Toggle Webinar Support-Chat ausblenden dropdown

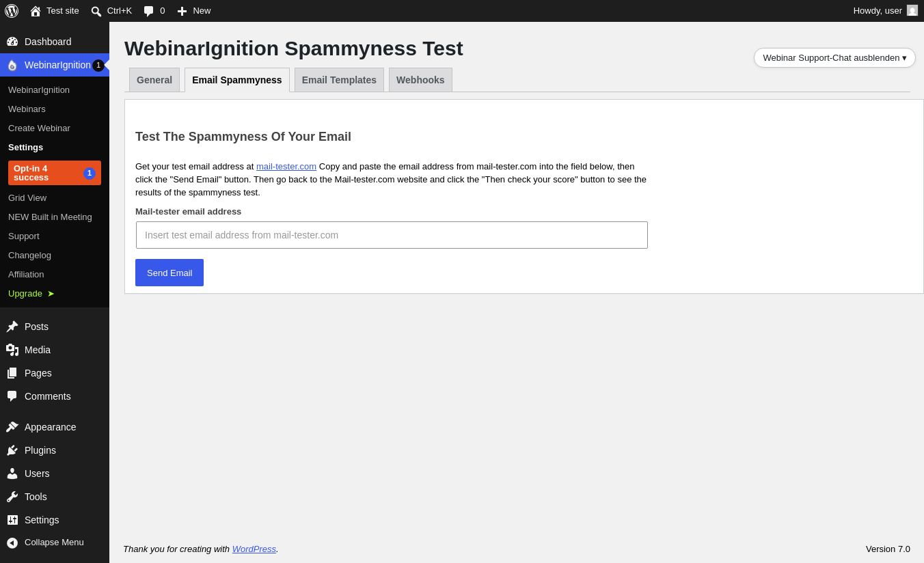[x=834, y=58]
